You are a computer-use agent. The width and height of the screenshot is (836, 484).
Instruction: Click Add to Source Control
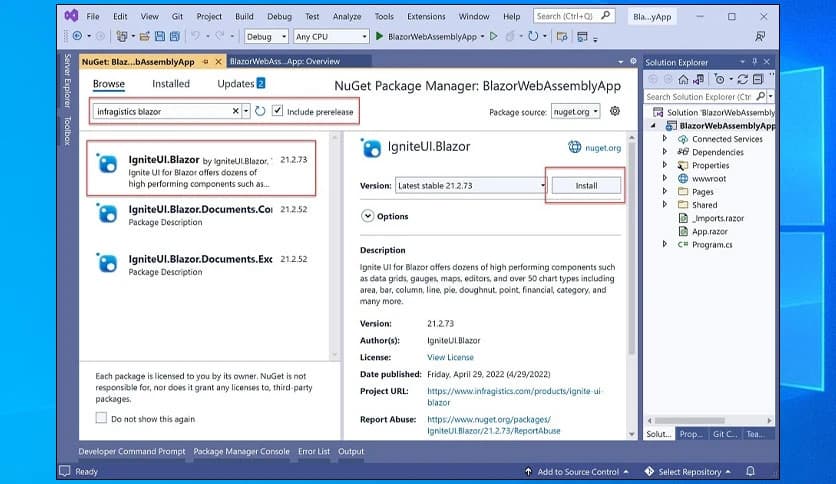(x=578, y=472)
